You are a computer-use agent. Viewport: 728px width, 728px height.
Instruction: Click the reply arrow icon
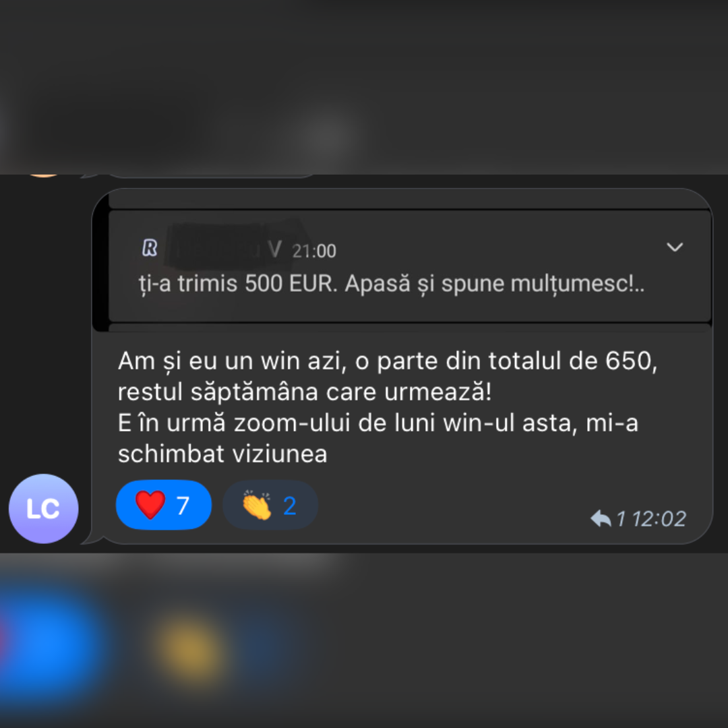pos(601,518)
